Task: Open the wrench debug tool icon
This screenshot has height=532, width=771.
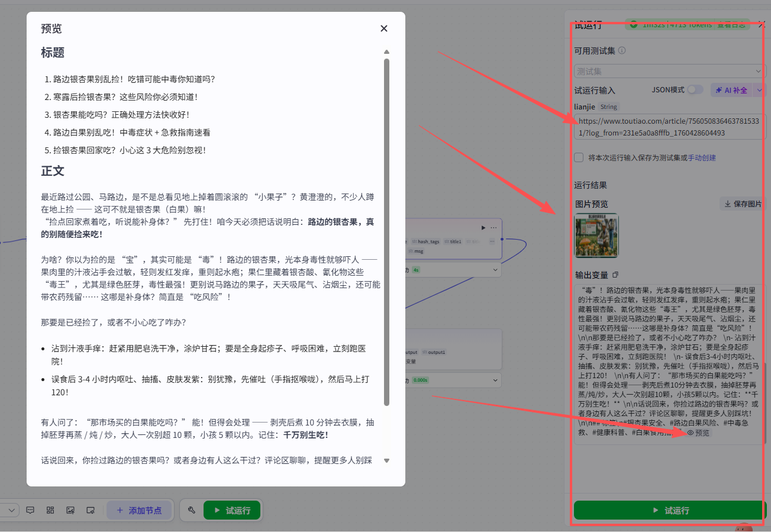Action: [192, 510]
